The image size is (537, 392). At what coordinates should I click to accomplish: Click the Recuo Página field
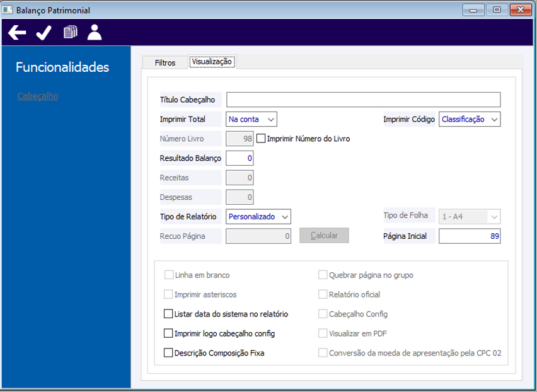click(258, 236)
